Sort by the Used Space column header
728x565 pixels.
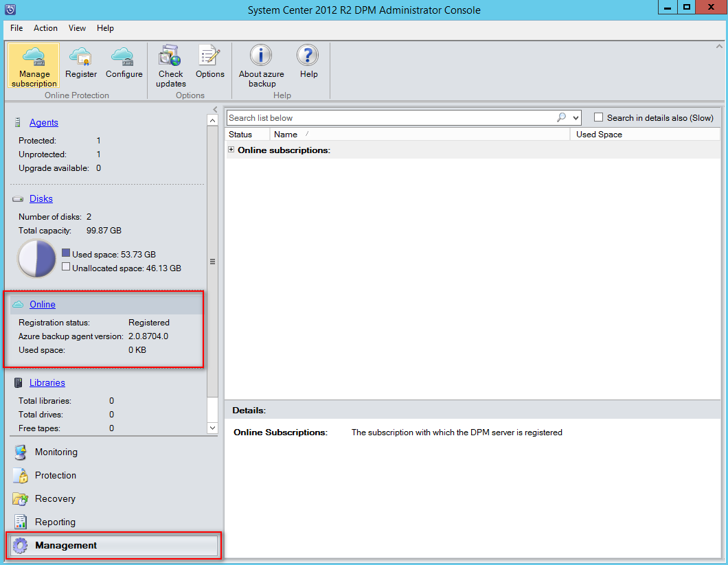646,134
